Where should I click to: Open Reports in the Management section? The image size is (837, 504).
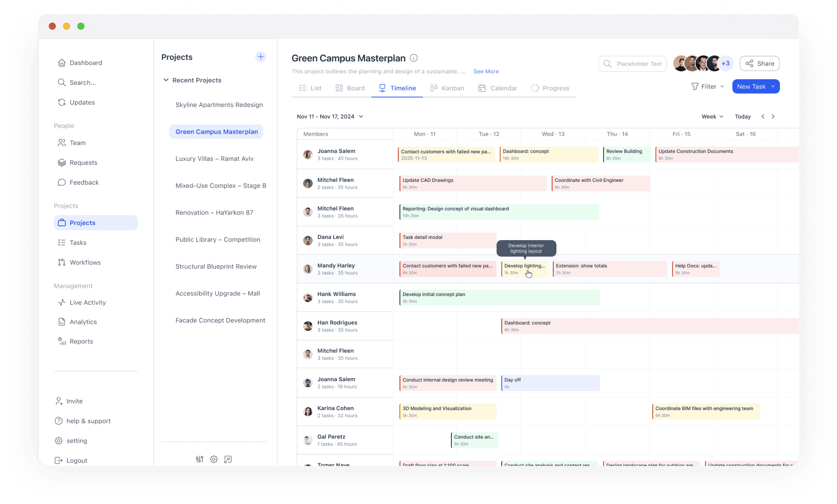click(x=81, y=341)
